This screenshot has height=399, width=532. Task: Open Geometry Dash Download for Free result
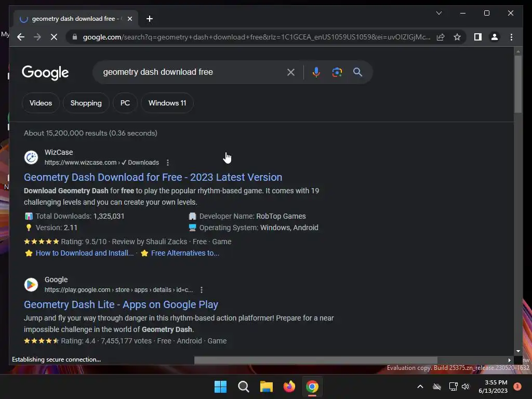(153, 177)
